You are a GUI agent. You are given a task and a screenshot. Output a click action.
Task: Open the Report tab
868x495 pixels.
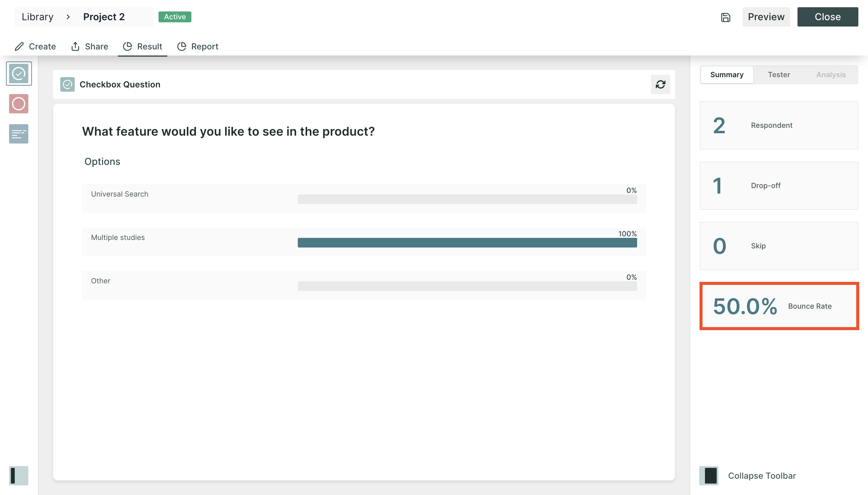(198, 46)
